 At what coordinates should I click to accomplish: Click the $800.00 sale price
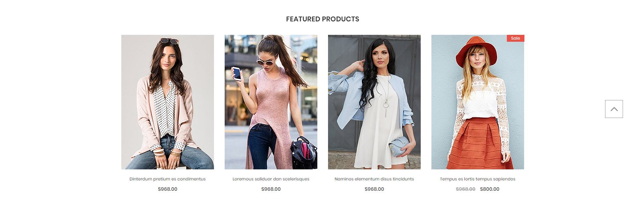490,189
